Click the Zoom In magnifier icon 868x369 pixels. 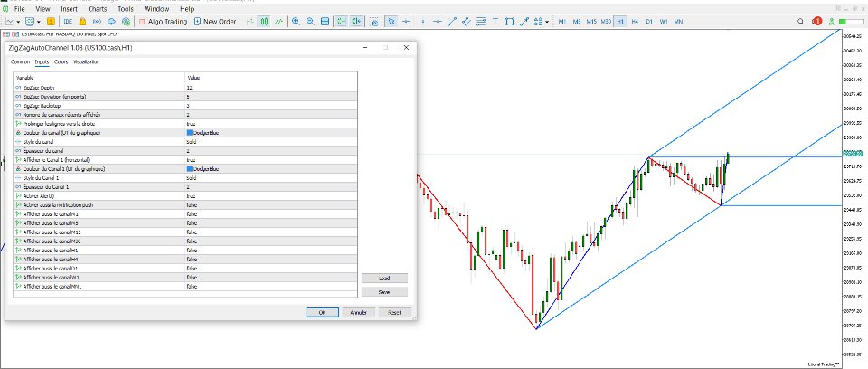point(296,22)
